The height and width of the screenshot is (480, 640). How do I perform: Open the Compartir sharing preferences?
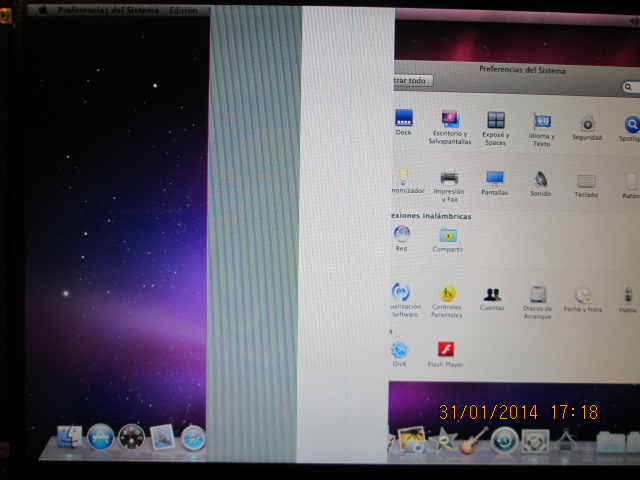pos(448,236)
